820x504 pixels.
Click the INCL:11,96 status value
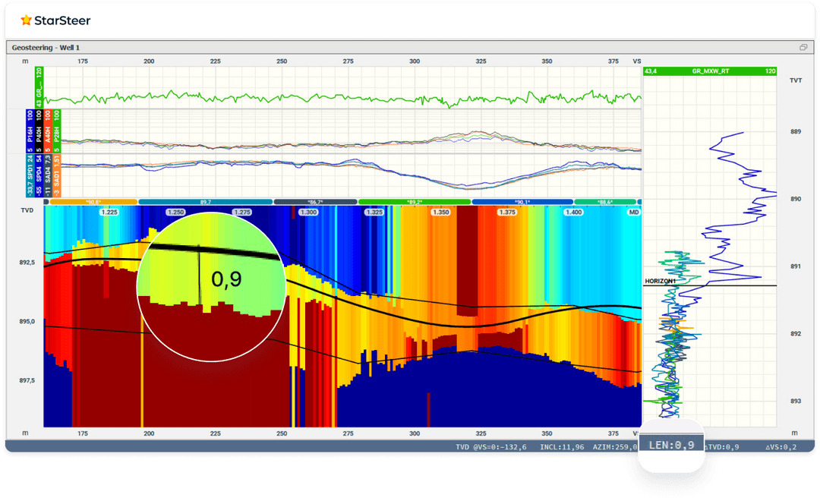click(x=562, y=447)
